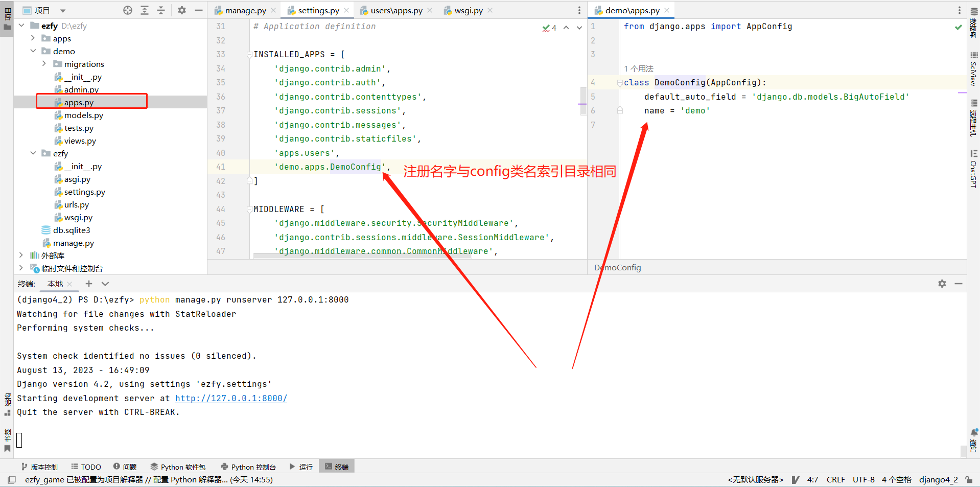This screenshot has width=980, height=487.
Task: Fold the INSTALLED_APPS list gutter marker
Action: 249,55
